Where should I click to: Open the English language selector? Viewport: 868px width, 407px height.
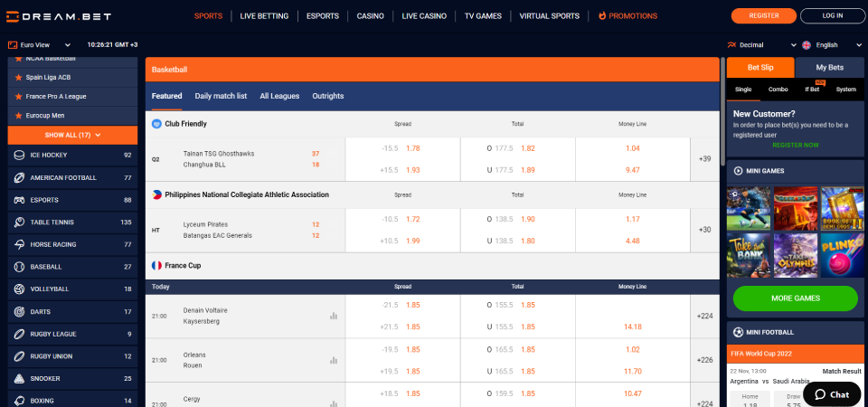[x=826, y=44]
